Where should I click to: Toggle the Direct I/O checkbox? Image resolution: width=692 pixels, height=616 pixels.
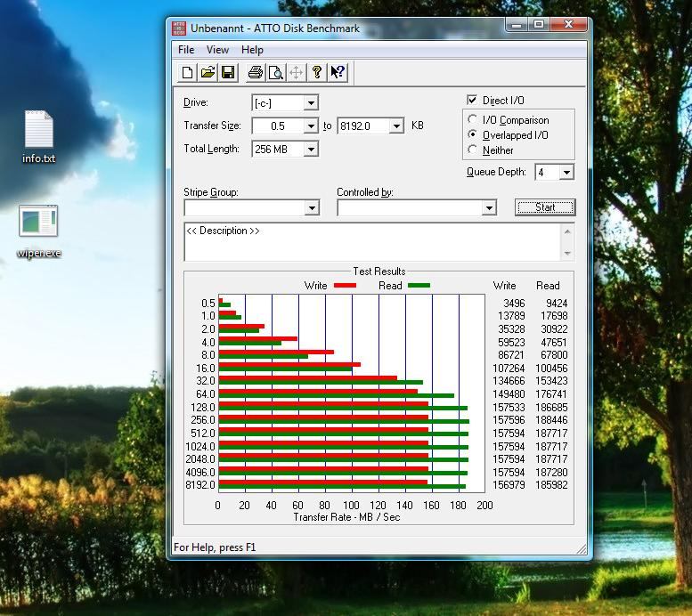(x=472, y=101)
